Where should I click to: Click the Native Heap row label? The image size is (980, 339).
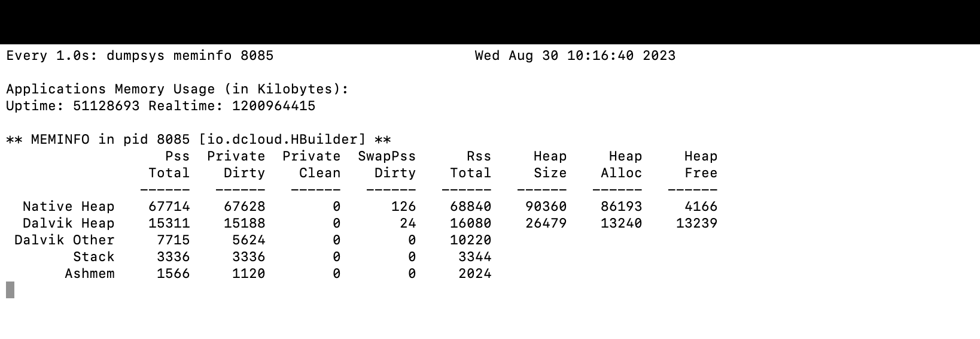[68, 207]
